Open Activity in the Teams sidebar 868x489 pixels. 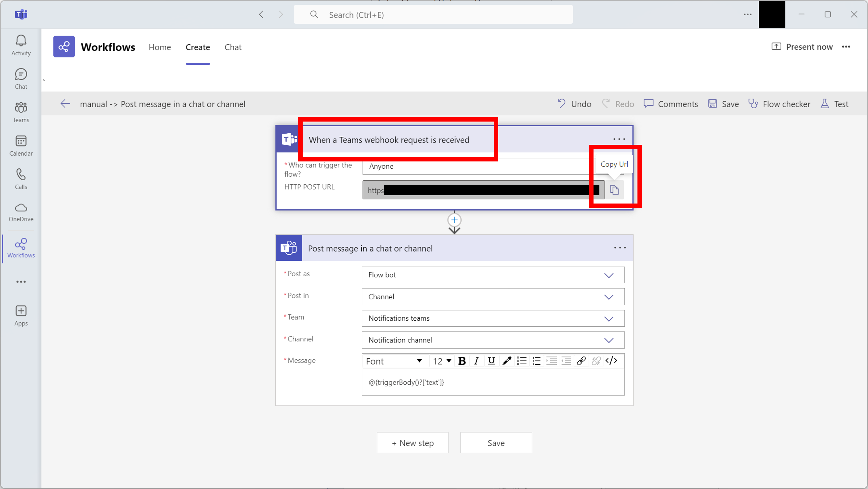(x=21, y=45)
